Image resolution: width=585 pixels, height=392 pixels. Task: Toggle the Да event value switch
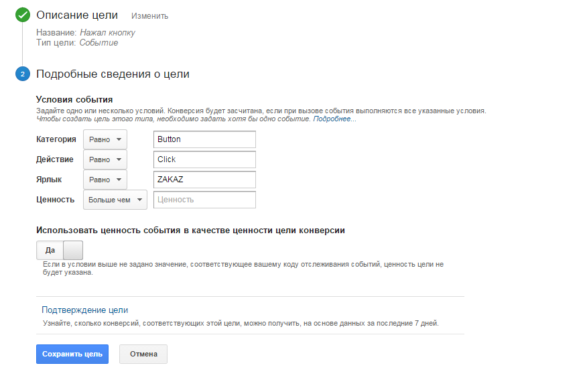(59, 250)
